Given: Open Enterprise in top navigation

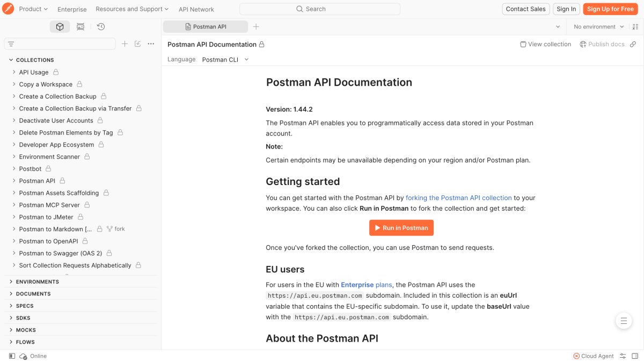Looking at the screenshot, I should 72,9.
